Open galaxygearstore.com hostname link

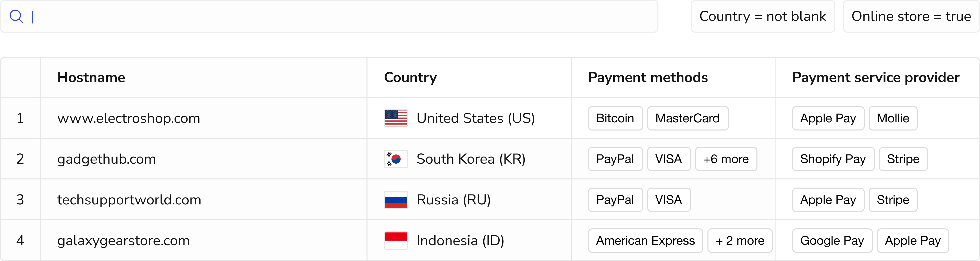[123, 240]
